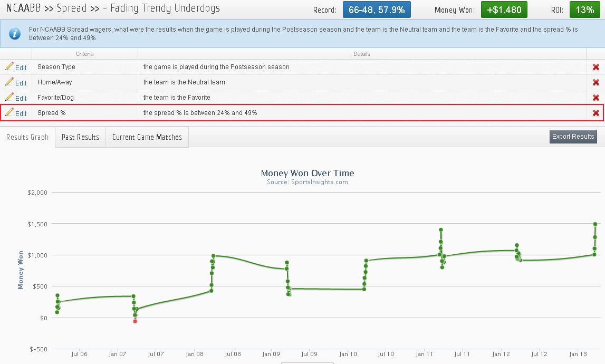Remove the Season Type criteria

[x=596, y=68]
